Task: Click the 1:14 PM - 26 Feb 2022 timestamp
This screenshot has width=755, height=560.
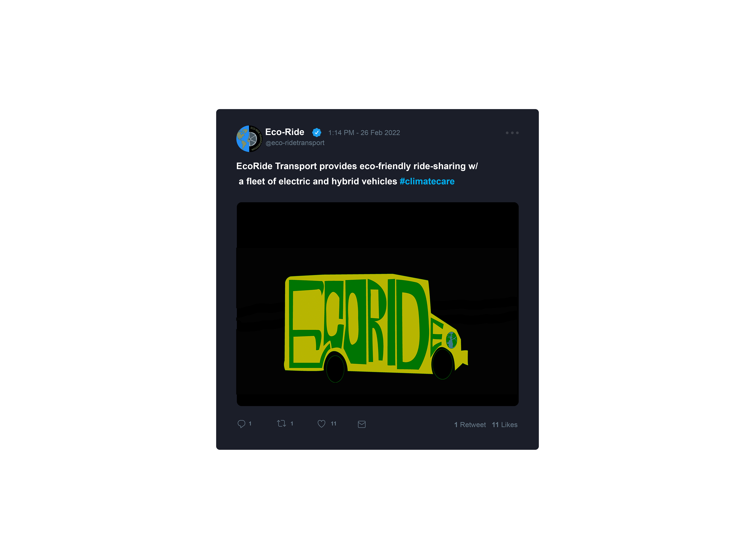Action: coord(364,133)
